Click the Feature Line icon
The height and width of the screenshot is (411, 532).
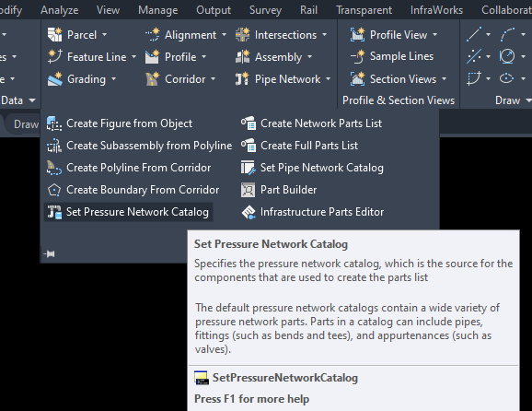[x=54, y=57]
